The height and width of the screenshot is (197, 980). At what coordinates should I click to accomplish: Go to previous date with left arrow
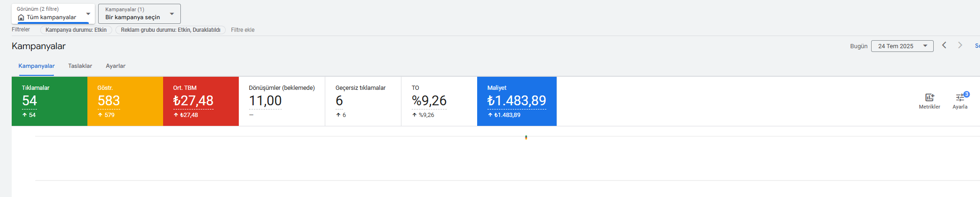pos(944,45)
